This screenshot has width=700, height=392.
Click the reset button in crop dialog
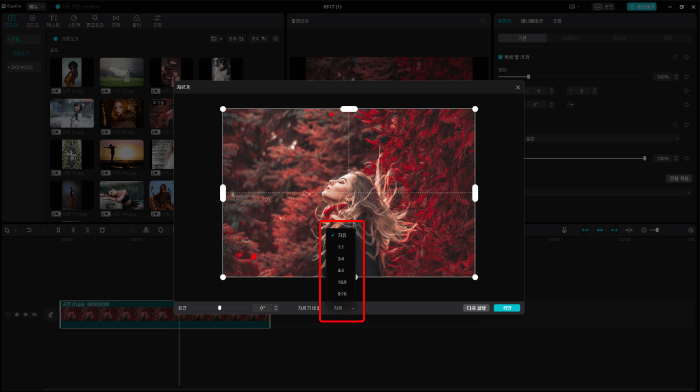pyautogui.click(x=476, y=308)
